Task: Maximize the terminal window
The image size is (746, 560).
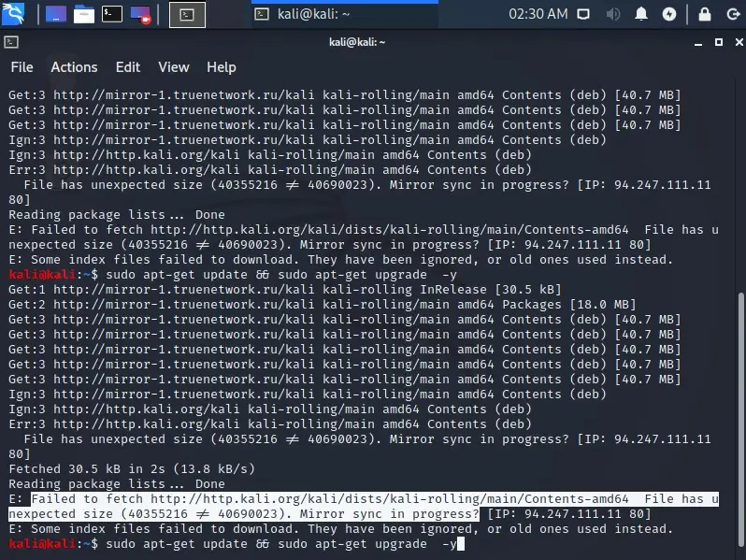Action: click(719, 42)
